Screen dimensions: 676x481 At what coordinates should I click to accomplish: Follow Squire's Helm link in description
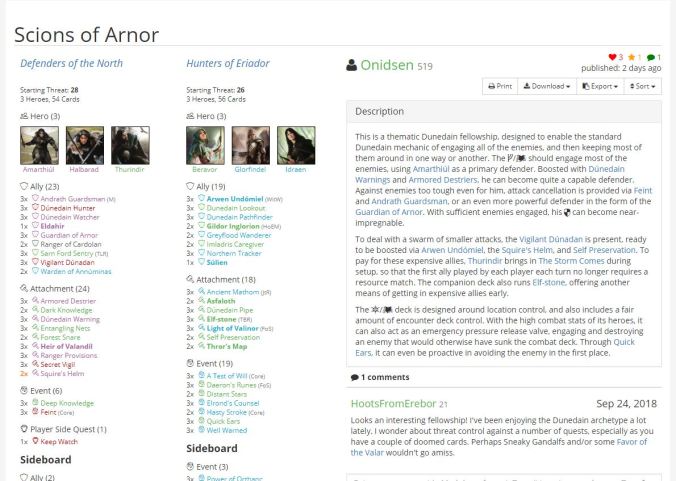(x=527, y=250)
